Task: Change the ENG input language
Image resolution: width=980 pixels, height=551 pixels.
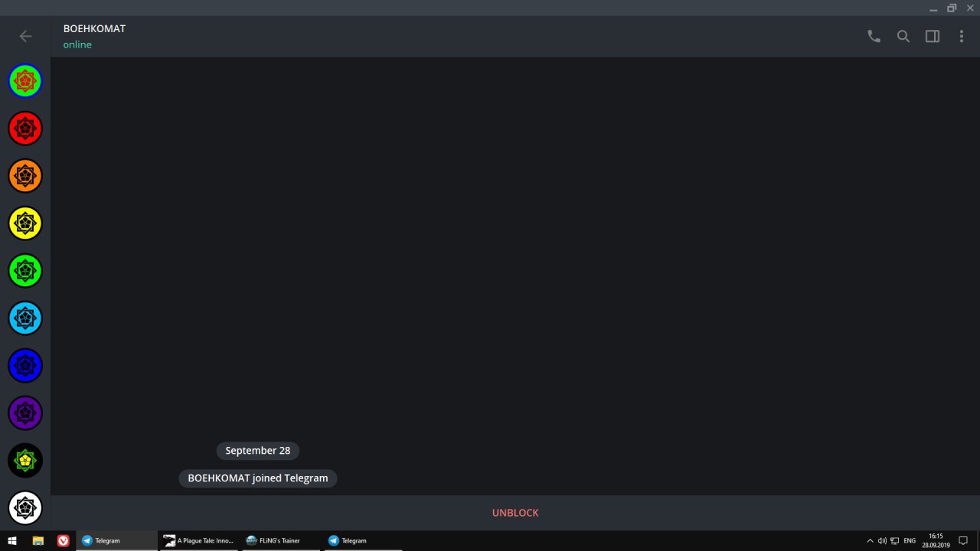Action: (910, 540)
